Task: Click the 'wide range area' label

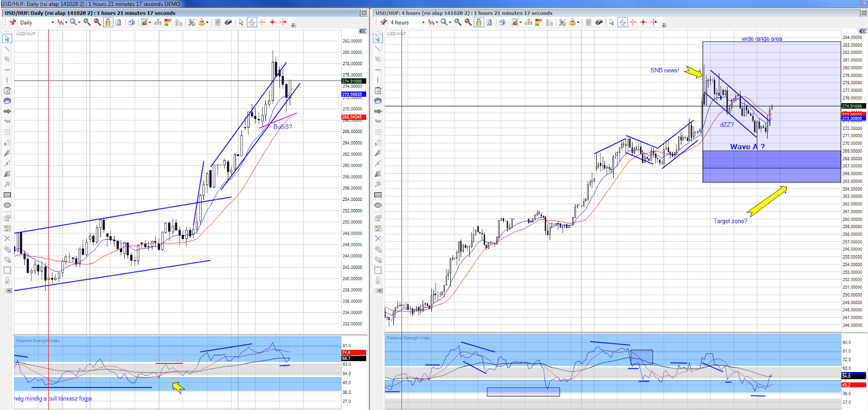Action: tap(762, 39)
